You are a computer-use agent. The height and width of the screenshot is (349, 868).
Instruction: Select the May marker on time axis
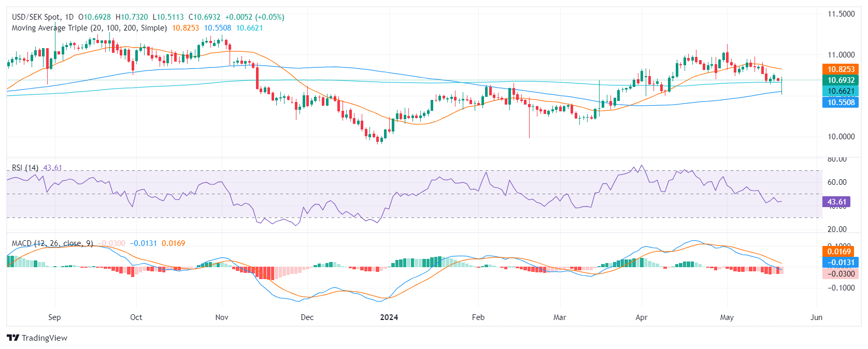click(x=727, y=317)
